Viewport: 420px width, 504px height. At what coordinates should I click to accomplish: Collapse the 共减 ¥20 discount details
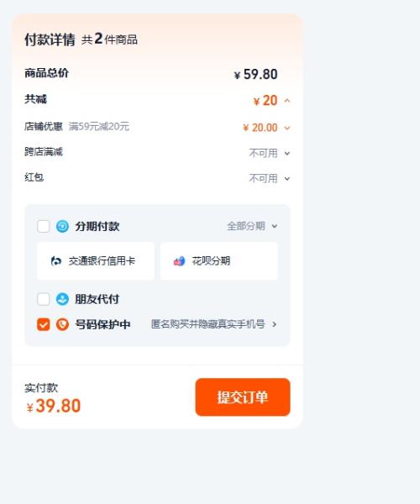click(287, 101)
